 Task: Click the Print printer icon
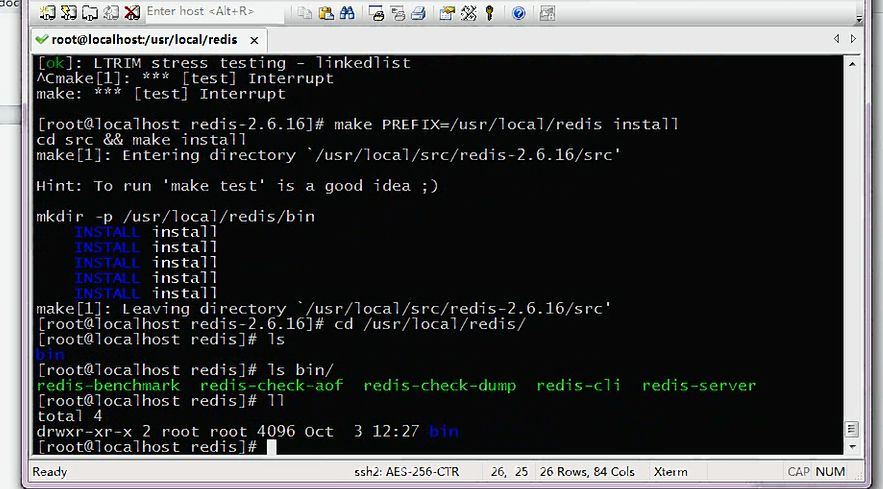(x=418, y=12)
